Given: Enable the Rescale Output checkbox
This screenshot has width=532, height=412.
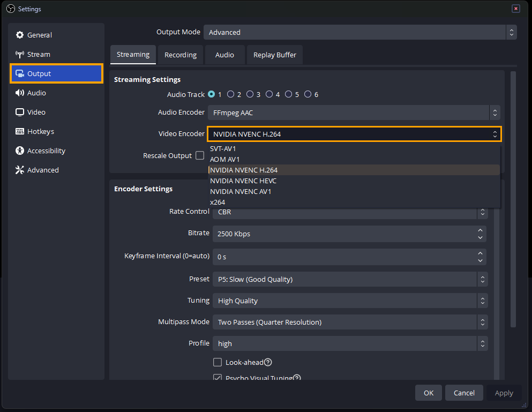Looking at the screenshot, I should coord(200,155).
